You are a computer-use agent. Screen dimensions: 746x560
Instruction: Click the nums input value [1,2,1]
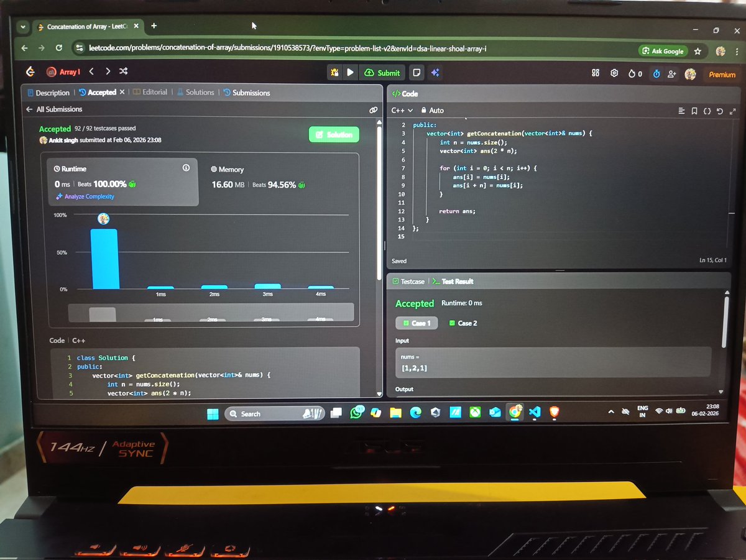click(414, 369)
